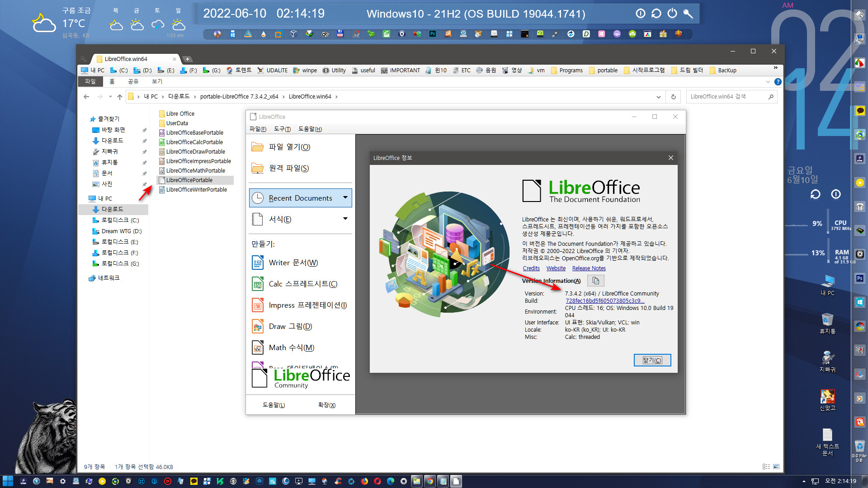Image resolution: width=868 pixels, height=488 pixels.
Task: Click the Open File folder icon
Action: pos(258,147)
